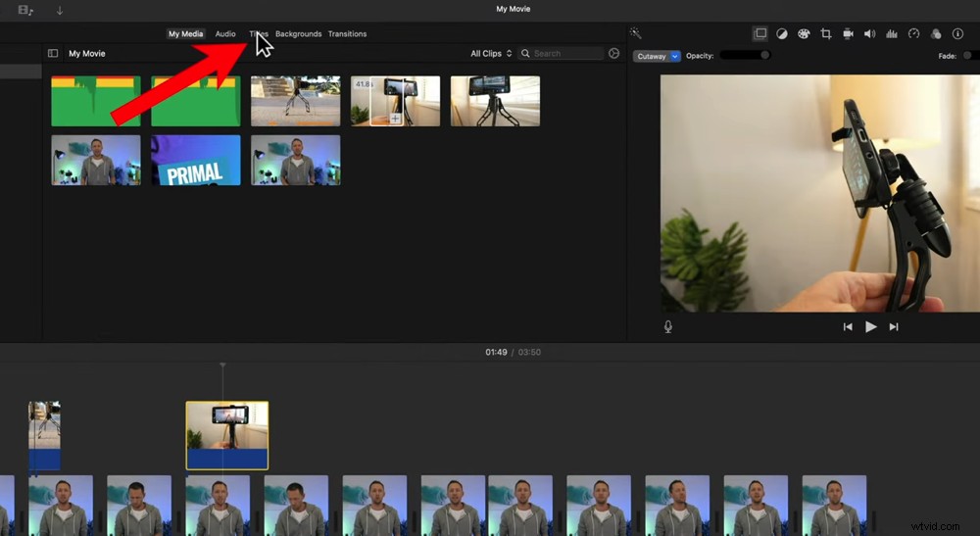Select the 41.8s phone tripod clip
980x536 pixels.
[396, 101]
